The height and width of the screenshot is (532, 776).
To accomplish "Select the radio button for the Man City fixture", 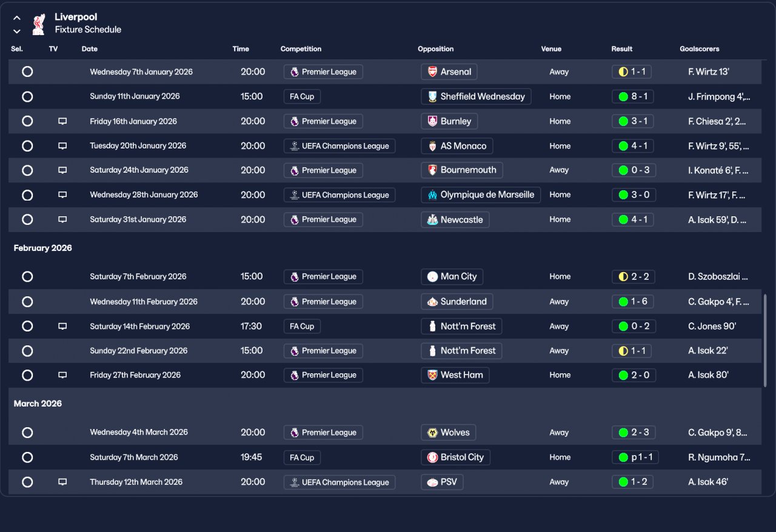I will click(x=27, y=276).
